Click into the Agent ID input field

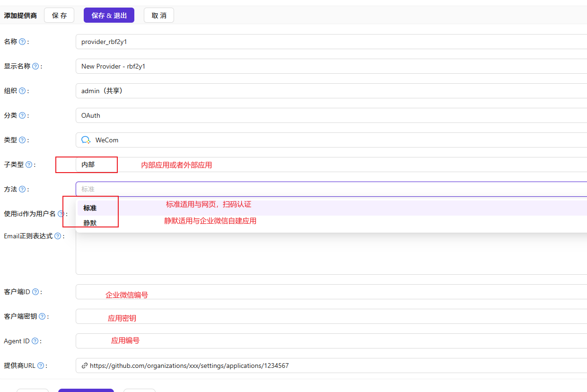(331, 341)
